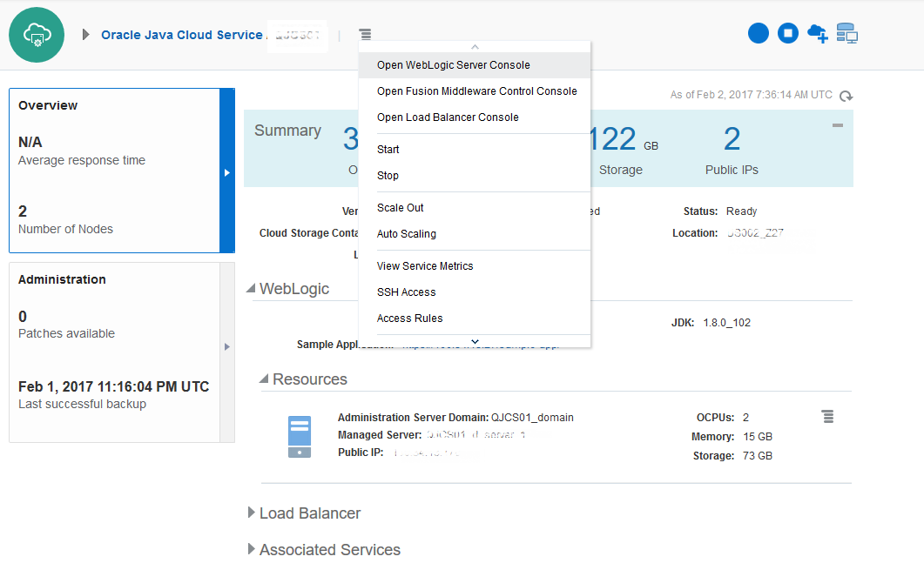
Task: Collapse the Summary panel with minus icon
Action: tap(838, 124)
